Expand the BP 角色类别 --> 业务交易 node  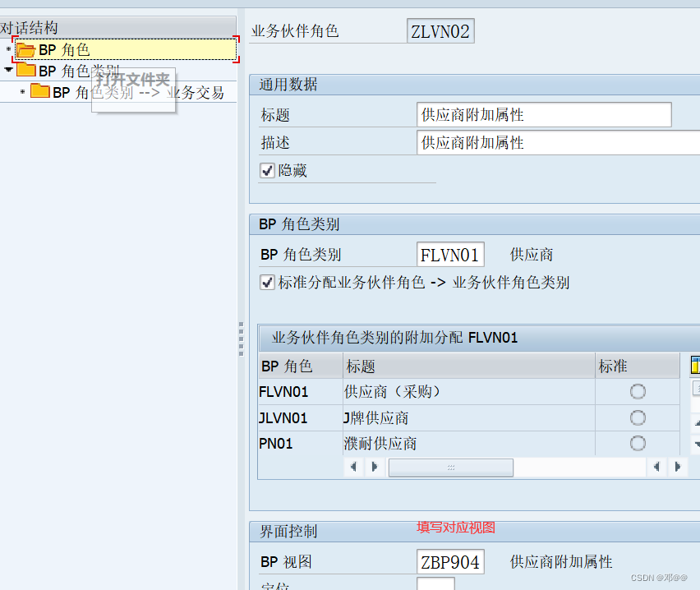coord(21,92)
